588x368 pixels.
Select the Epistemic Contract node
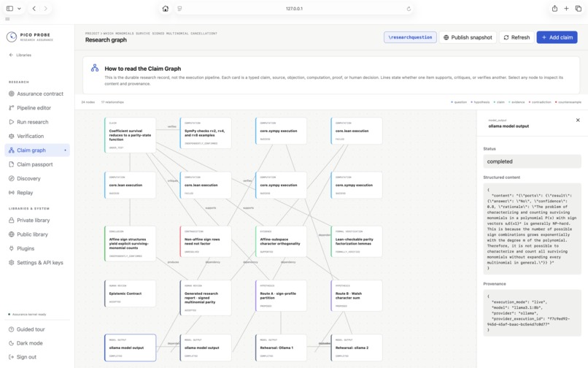click(130, 294)
